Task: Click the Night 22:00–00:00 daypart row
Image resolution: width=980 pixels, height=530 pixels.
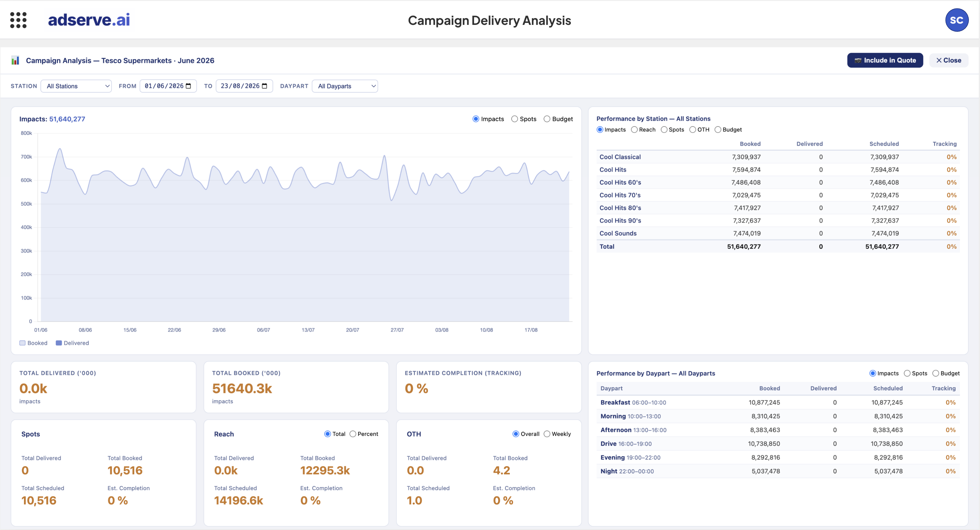Action: (x=778, y=471)
